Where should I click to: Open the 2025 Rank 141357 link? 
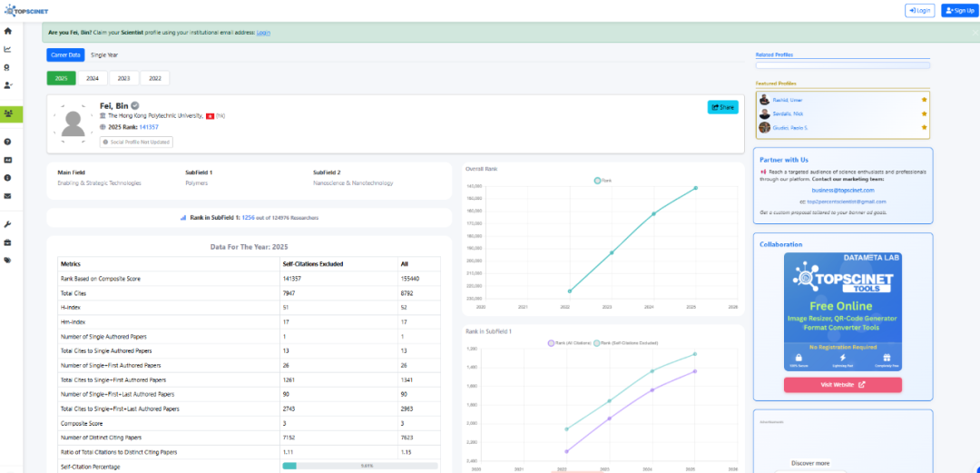149,127
